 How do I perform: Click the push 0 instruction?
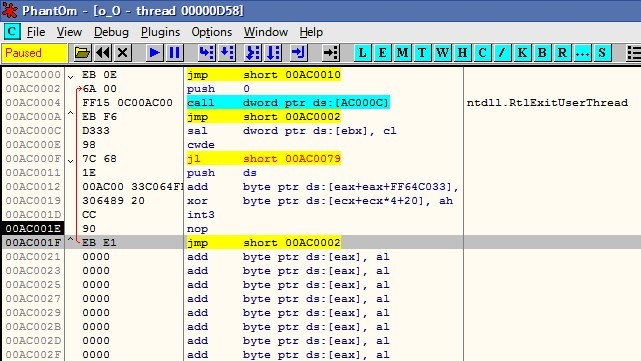coord(218,89)
